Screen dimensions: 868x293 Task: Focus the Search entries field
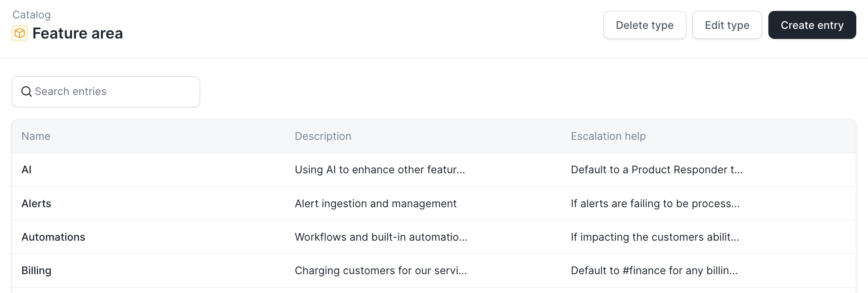click(113, 91)
